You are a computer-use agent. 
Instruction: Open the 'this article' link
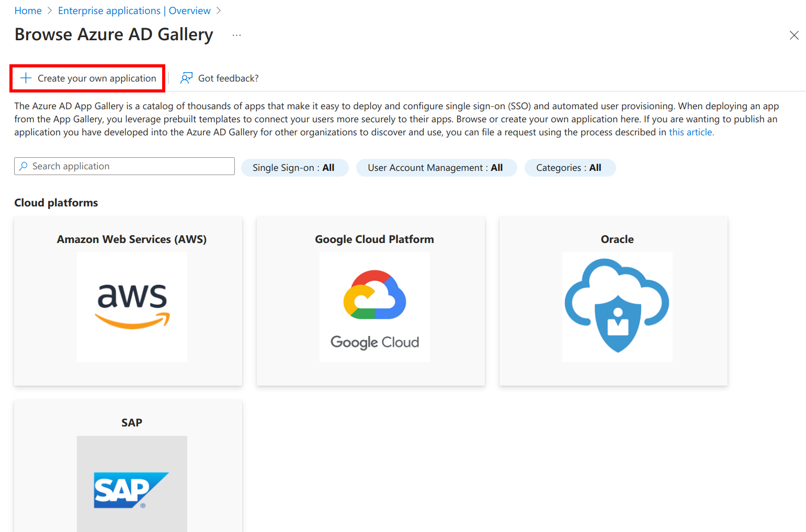click(x=691, y=132)
